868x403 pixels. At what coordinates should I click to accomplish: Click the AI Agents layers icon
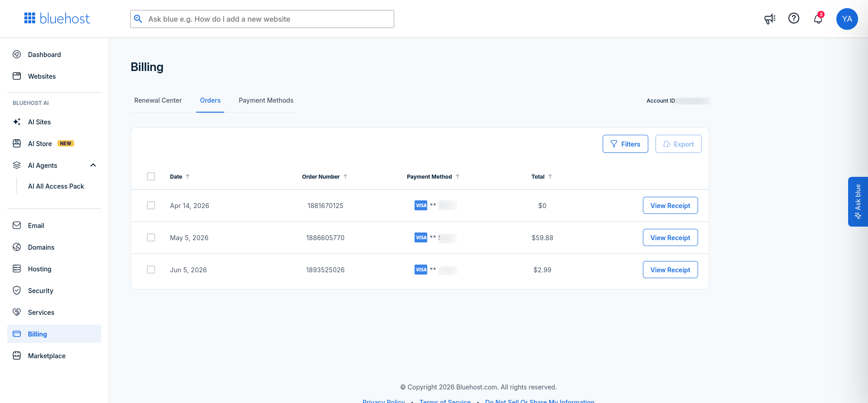click(17, 165)
